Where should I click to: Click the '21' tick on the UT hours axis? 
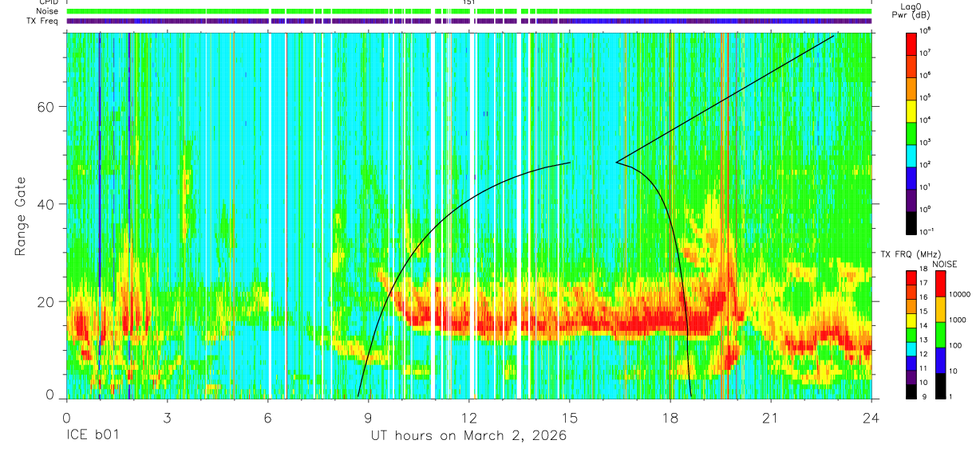pyautogui.click(x=771, y=418)
